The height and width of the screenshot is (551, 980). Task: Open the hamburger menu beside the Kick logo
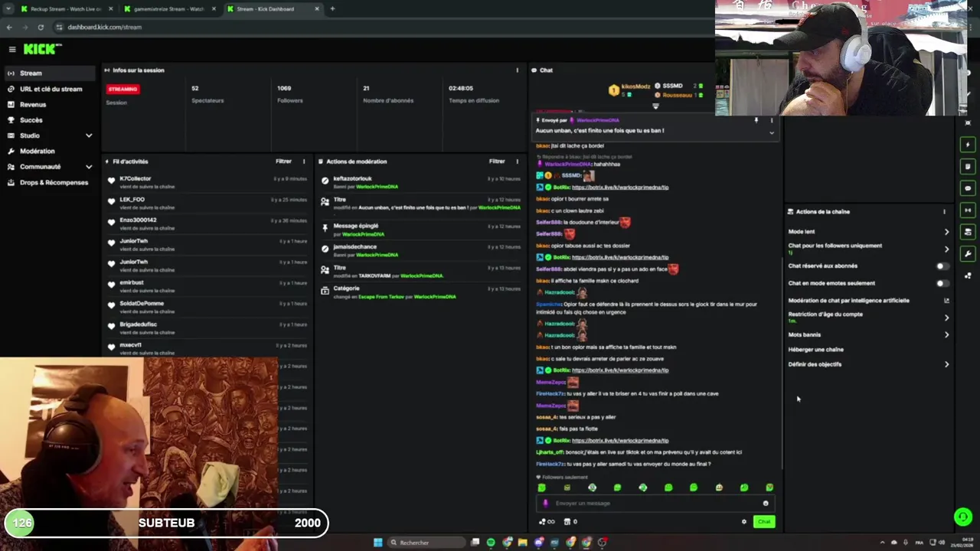click(x=12, y=49)
